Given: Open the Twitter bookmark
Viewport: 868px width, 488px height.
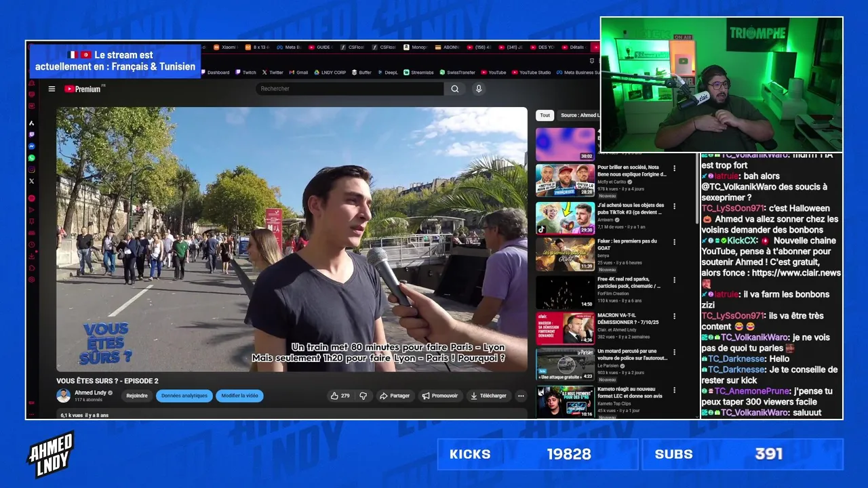Looking at the screenshot, I should (x=272, y=73).
